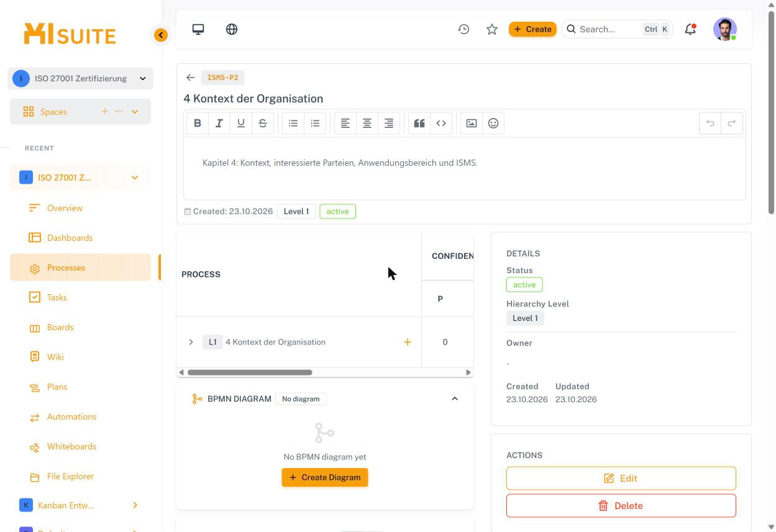Collapse the Spaces section chevron
Viewport: 776px width, 532px height.
pos(135,112)
